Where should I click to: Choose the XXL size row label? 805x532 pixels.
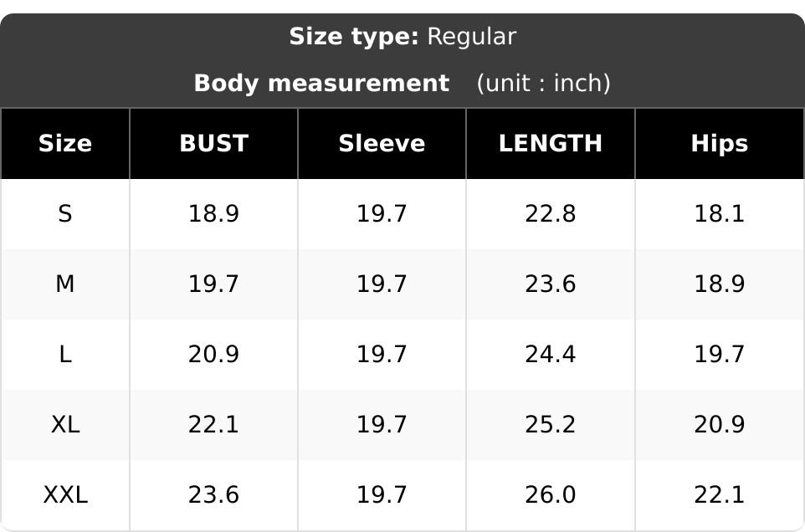click(x=65, y=494)
